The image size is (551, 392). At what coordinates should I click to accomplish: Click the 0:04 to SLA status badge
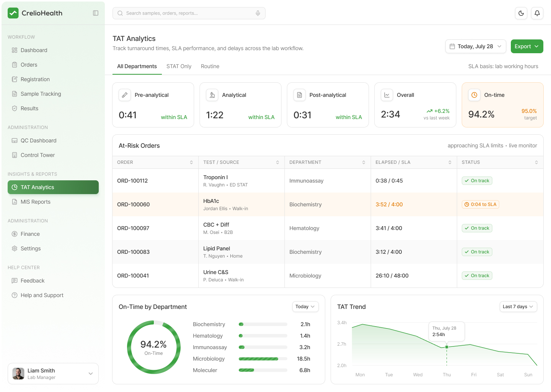(480, 204)
